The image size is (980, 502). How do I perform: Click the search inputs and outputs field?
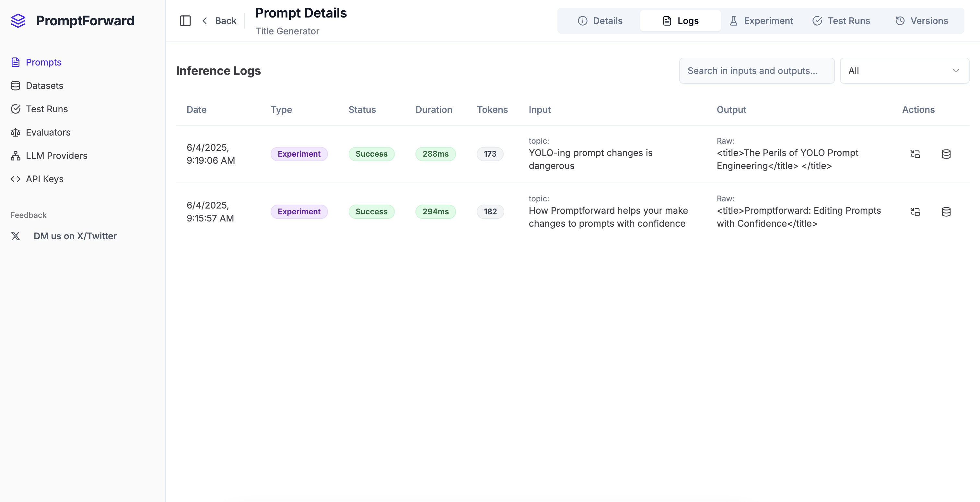[x=756, y=70]
